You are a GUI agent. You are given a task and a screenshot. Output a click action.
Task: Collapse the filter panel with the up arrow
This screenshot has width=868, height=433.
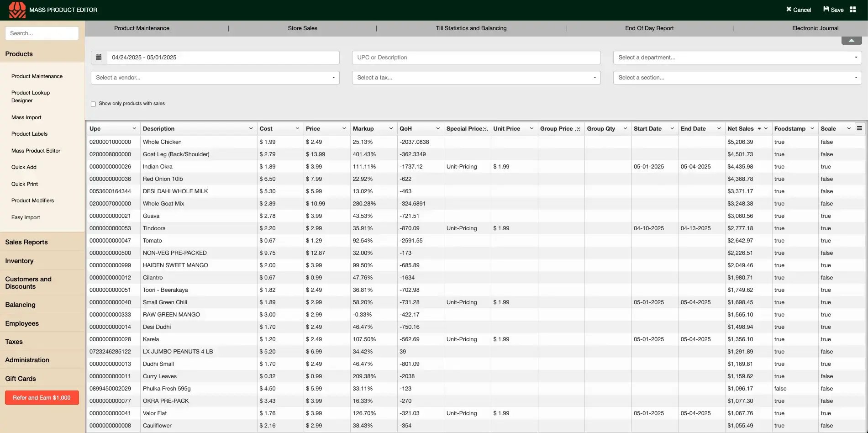[x=851, y=40]
